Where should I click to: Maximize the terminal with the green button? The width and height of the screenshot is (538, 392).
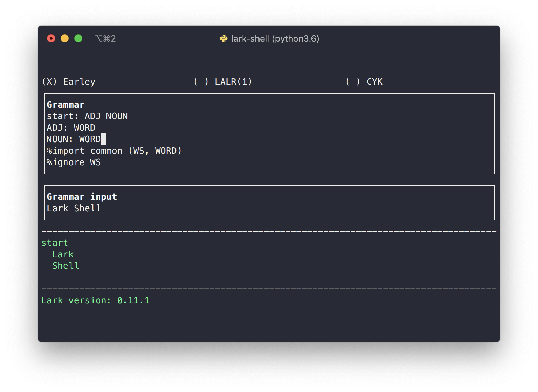point(78,38)
